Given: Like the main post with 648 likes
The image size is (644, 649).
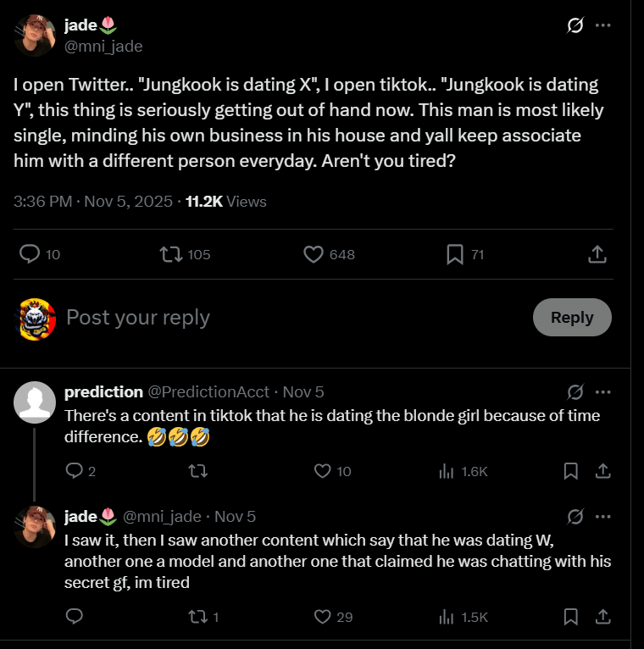Looking at the screenshot, I should (x=314, y=254).
